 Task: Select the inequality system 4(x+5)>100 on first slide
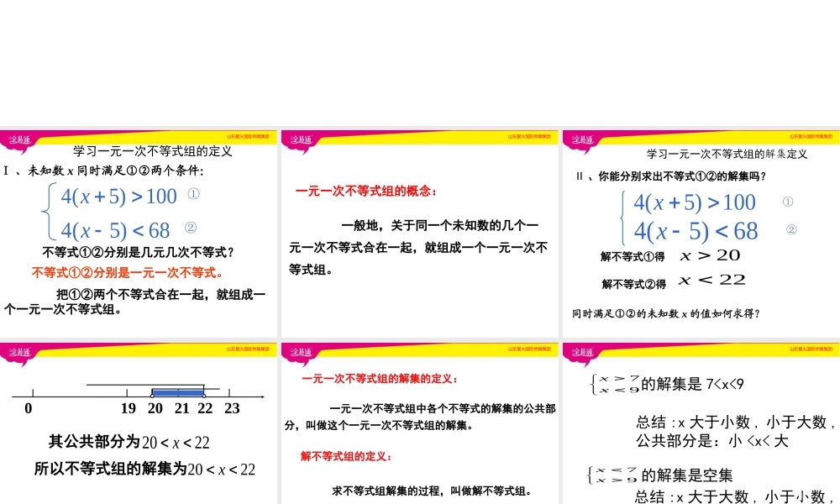point(118,196)
